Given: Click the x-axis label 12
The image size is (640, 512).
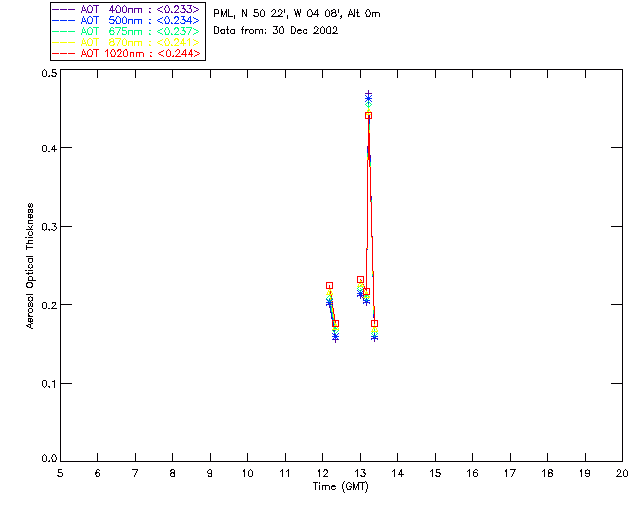Looking at the screenshot, I should click(322, 473).
